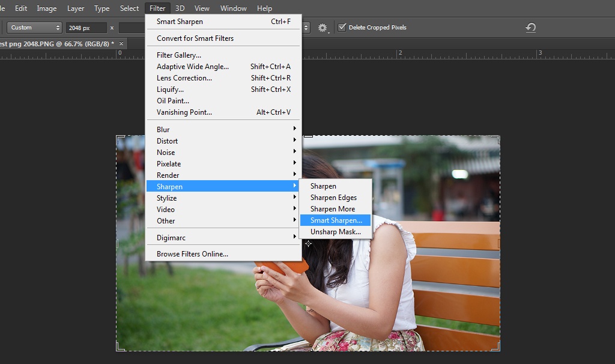Choose Smart Sharpen... from the Sharpen submenu
Screen dimensions: 615x364
[336, 220]
